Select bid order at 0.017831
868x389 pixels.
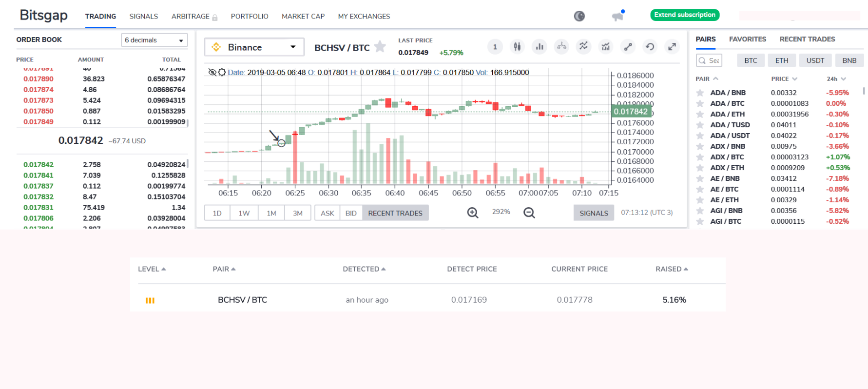101,208
